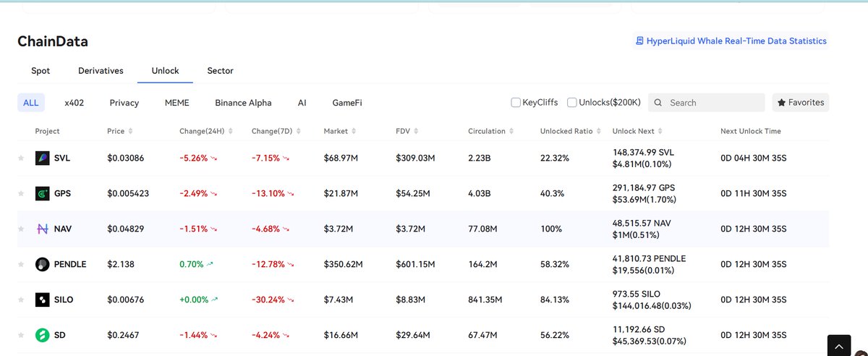Image resolution: width=868 pixels, height=356 pixels.
Task: Switch to the Derivatives tab
Action: (x=101, y=71)
